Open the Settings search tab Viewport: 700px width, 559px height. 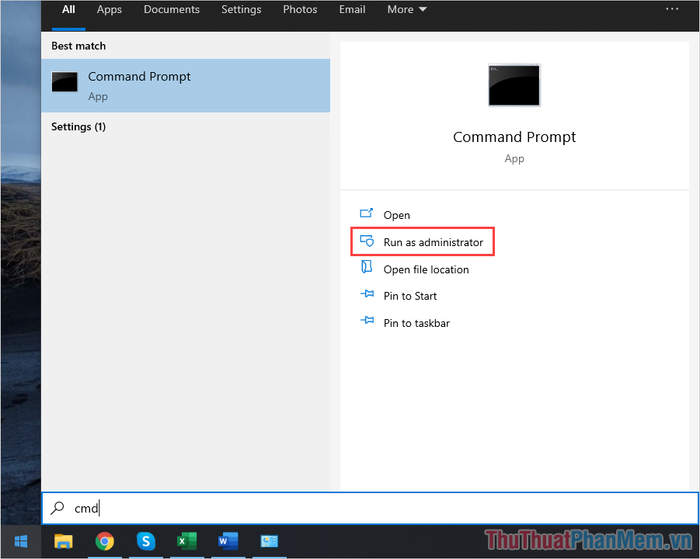pyautogui.click(x=242, y=9)
